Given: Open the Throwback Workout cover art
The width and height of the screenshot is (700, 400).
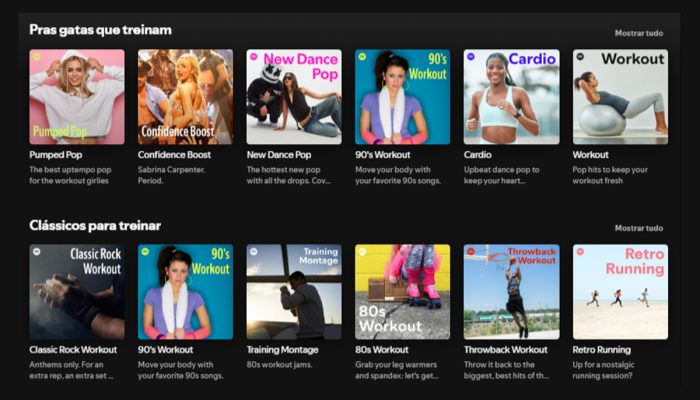Looking at the screenshot, I should pos(512,292).
